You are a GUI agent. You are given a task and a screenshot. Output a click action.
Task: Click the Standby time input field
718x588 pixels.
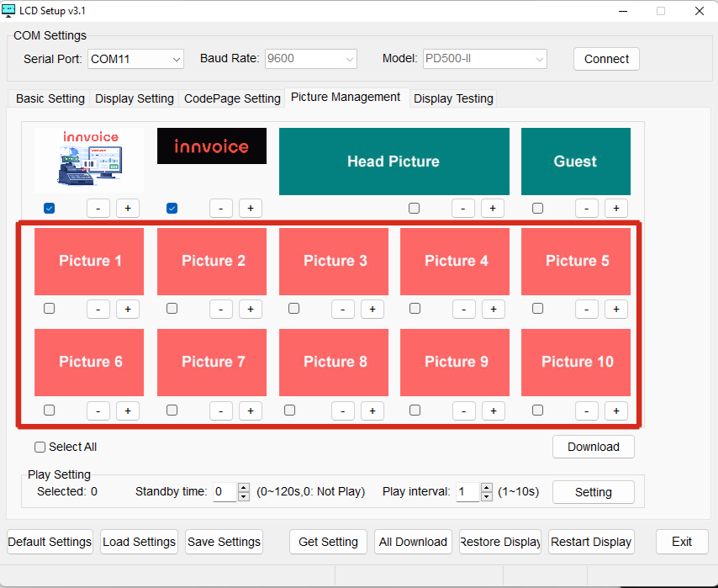click(x=224, y=492)
